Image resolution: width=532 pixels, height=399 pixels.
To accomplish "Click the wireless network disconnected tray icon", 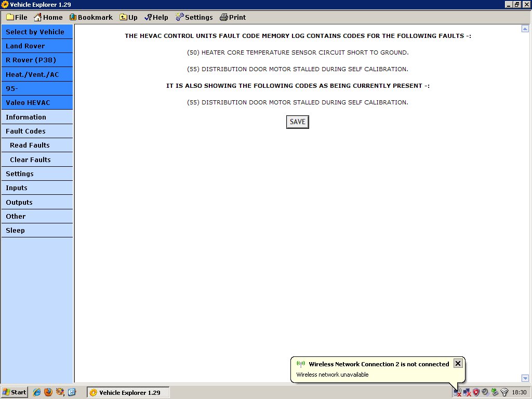I will point(457,393).
